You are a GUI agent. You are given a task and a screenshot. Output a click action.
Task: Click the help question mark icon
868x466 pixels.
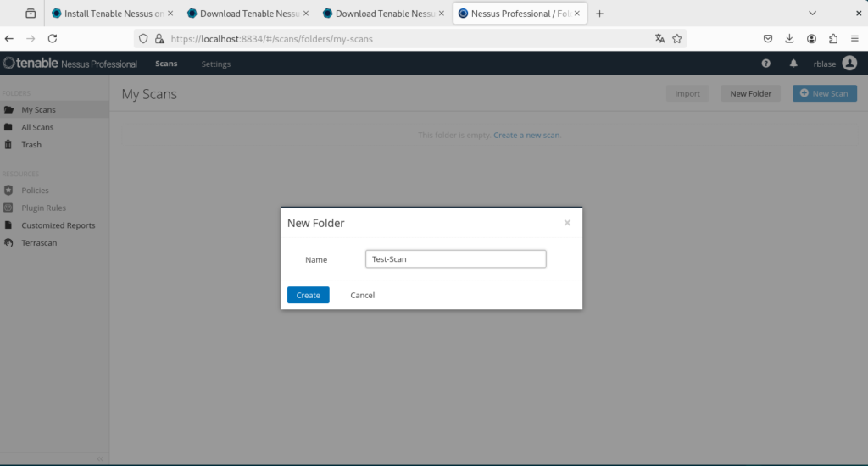[765, 64]
